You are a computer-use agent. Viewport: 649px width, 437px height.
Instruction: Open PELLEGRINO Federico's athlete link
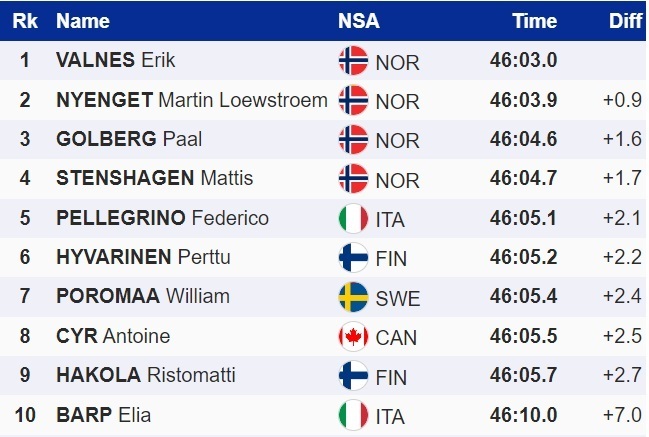(x=162, y=218)
